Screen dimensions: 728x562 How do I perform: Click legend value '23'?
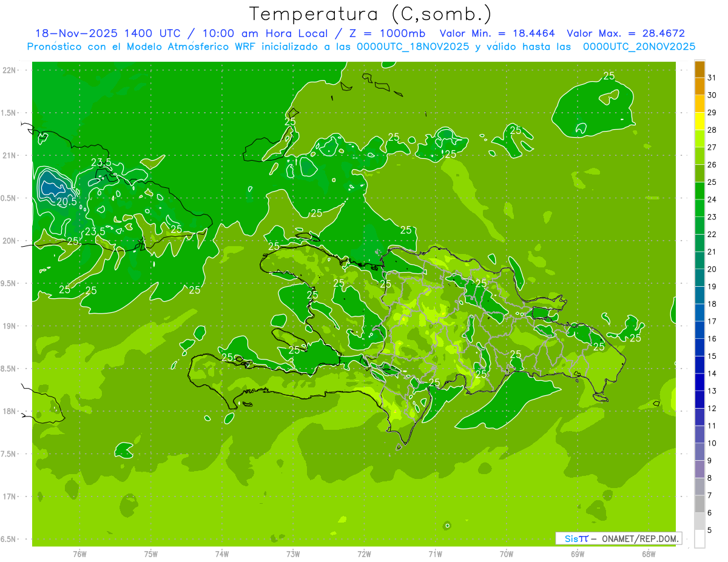pyautogui.click(x=712, y=216)
